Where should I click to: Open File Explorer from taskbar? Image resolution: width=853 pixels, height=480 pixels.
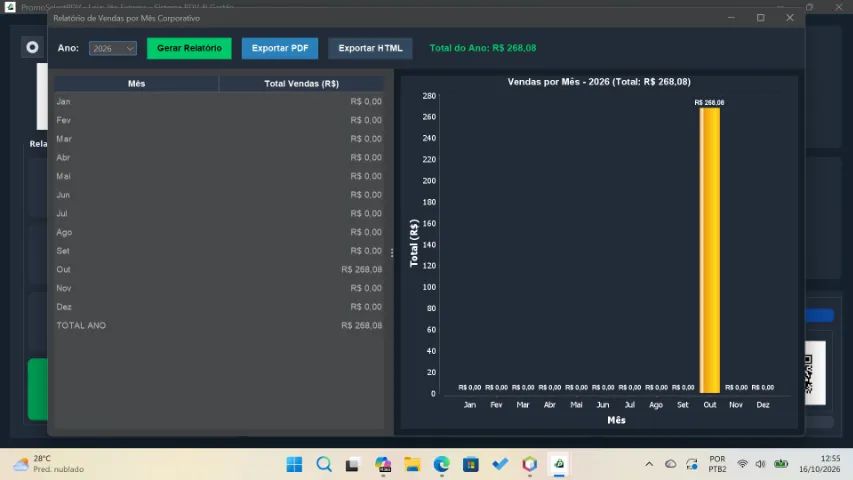click(412, 464)
